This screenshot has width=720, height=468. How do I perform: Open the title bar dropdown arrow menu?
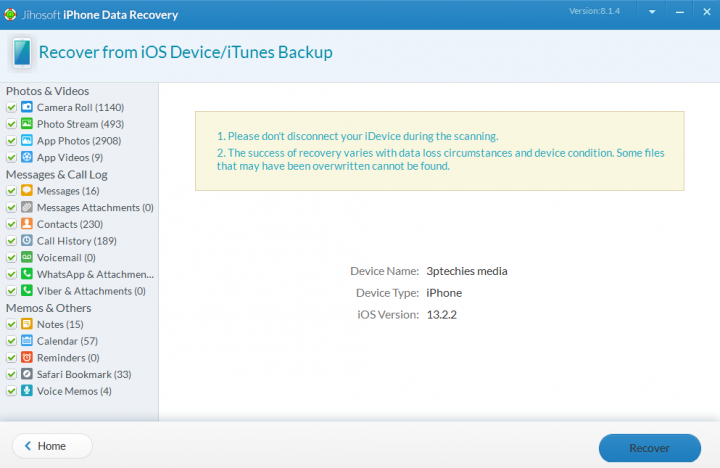[651, 13]
